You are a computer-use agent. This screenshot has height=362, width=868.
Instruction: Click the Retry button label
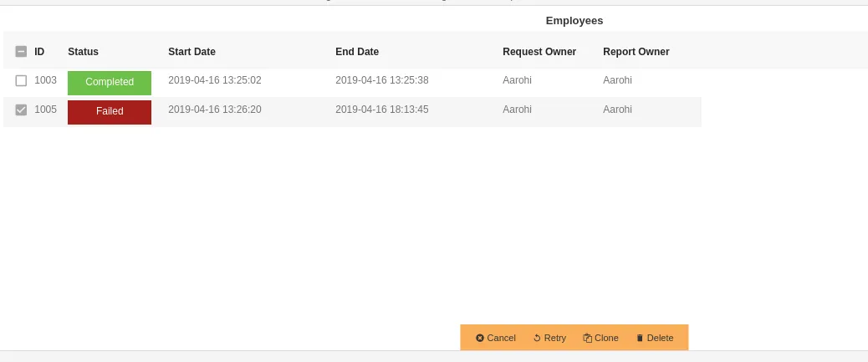click(555, 338)
